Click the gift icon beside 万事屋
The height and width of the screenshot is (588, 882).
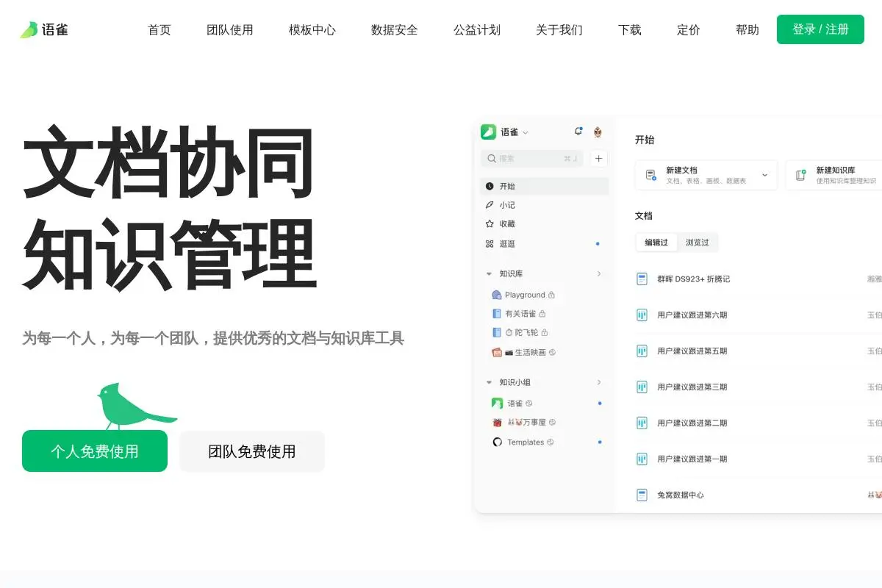497,423
